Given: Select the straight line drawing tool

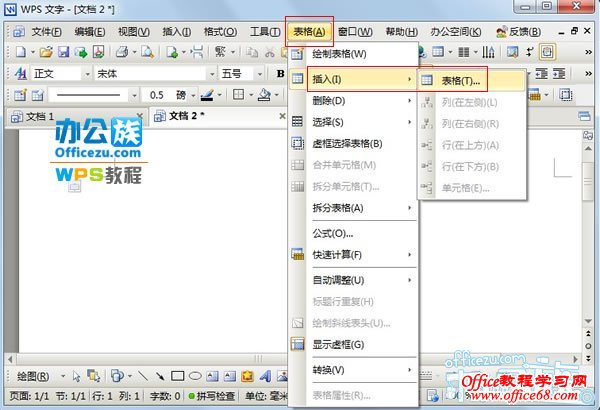Looking at the screenshot, I should click(x=143, y=376).
